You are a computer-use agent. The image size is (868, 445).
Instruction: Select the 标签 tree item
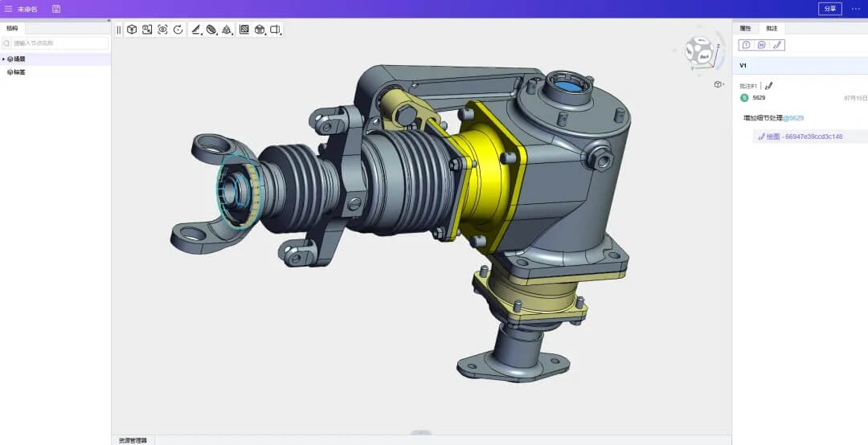(x=16, y=72)
